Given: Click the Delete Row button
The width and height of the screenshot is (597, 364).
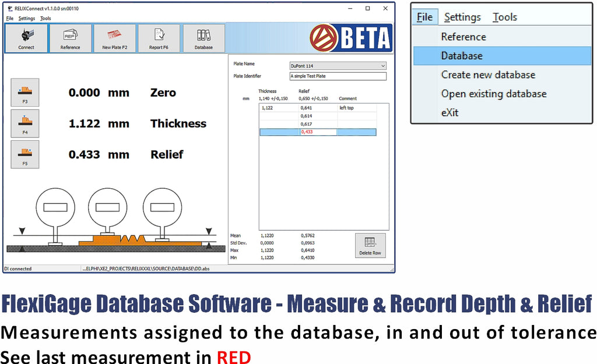Looking at the screenshot, I should coord(370,245).
